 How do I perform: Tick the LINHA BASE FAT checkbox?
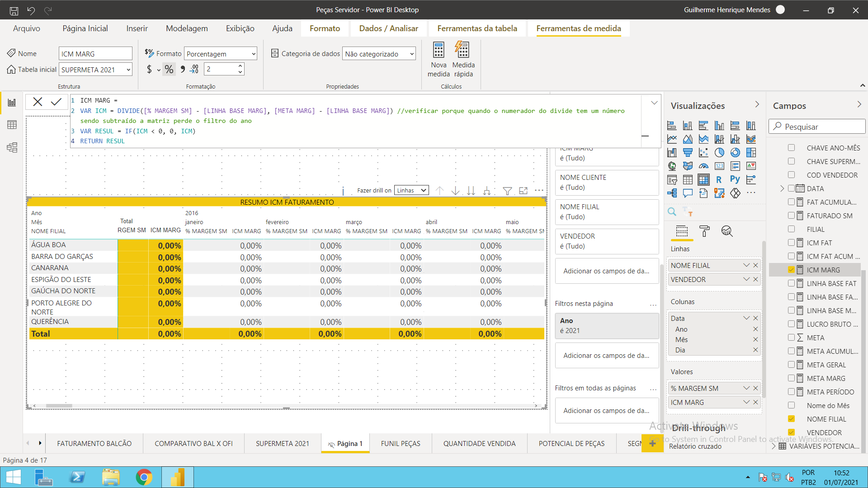[x=791, y=283]
